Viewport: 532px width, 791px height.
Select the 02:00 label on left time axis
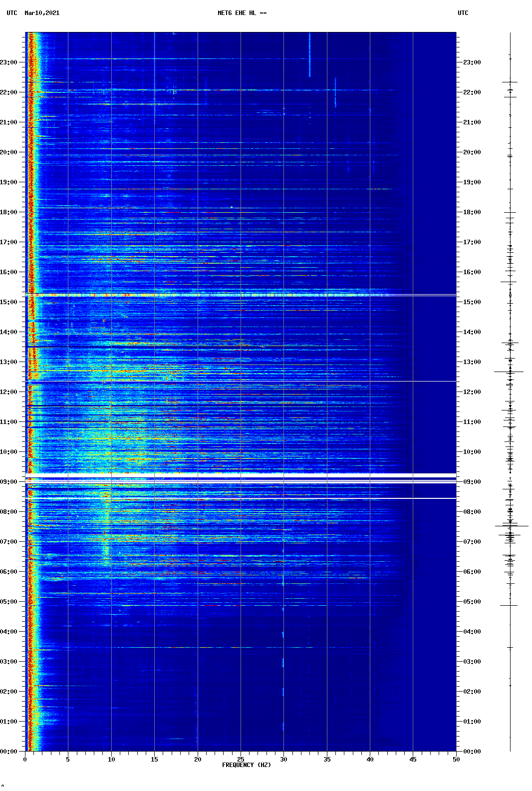point(8,692)
